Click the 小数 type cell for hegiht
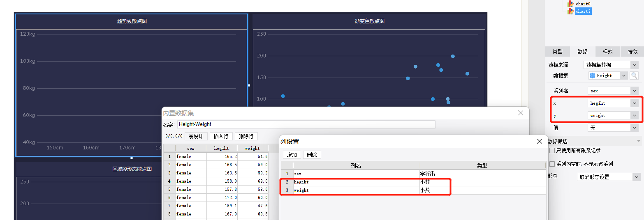Viewport: 644px width, 220px height. [482, 182]
